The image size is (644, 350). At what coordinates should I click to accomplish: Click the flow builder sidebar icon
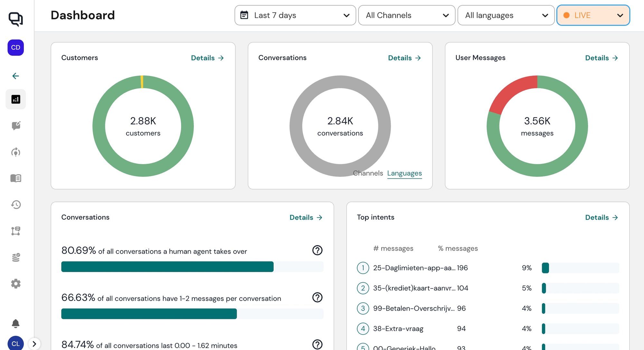pos(15,231)
